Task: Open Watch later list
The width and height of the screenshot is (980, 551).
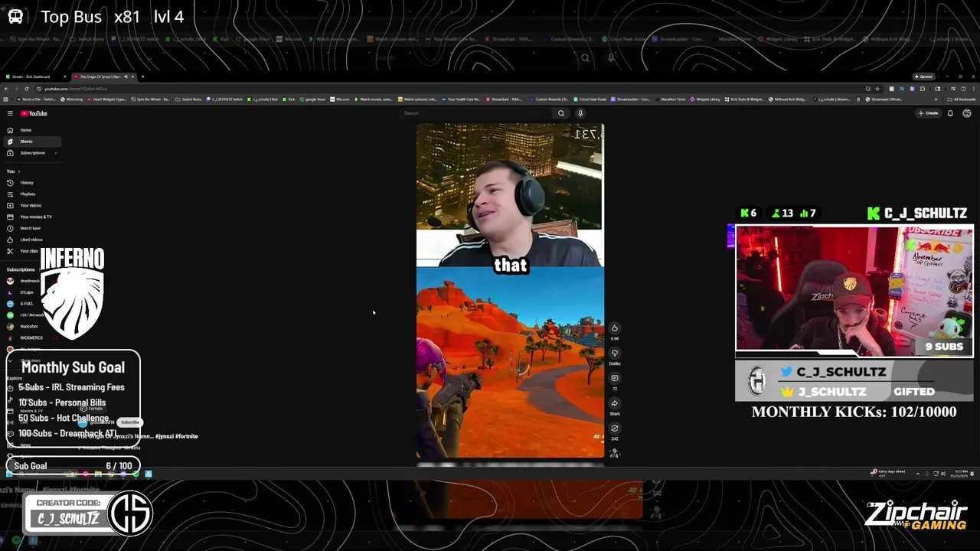Action: point(31,228)
